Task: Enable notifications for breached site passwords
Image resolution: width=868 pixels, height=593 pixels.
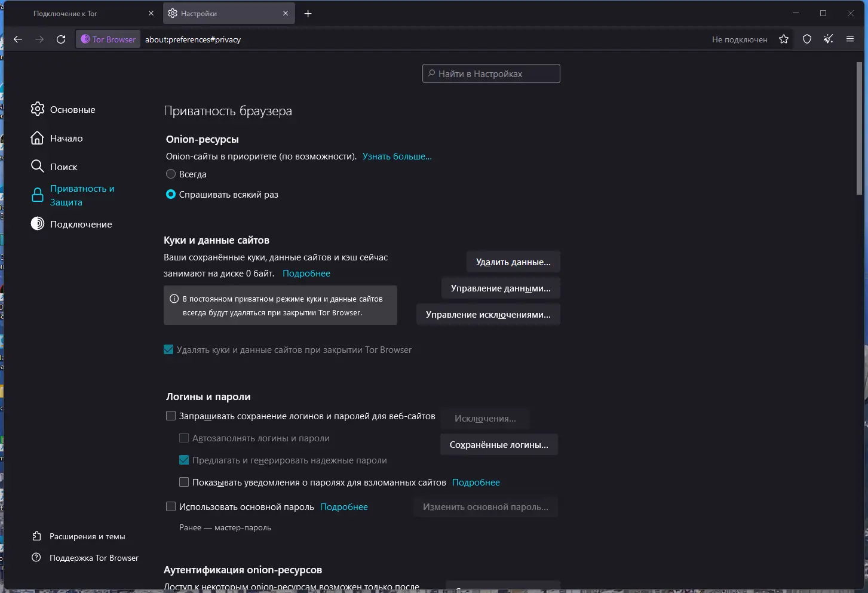Action: pyautogui.click(x=184, y=482)
